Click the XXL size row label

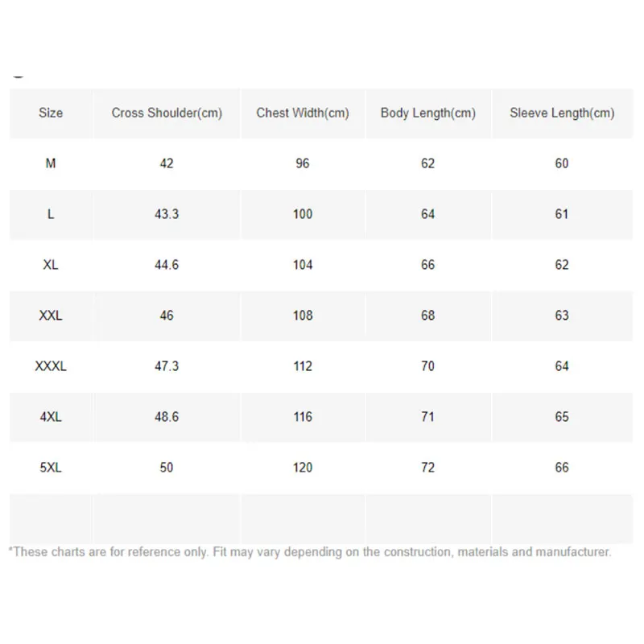[51, 316]
